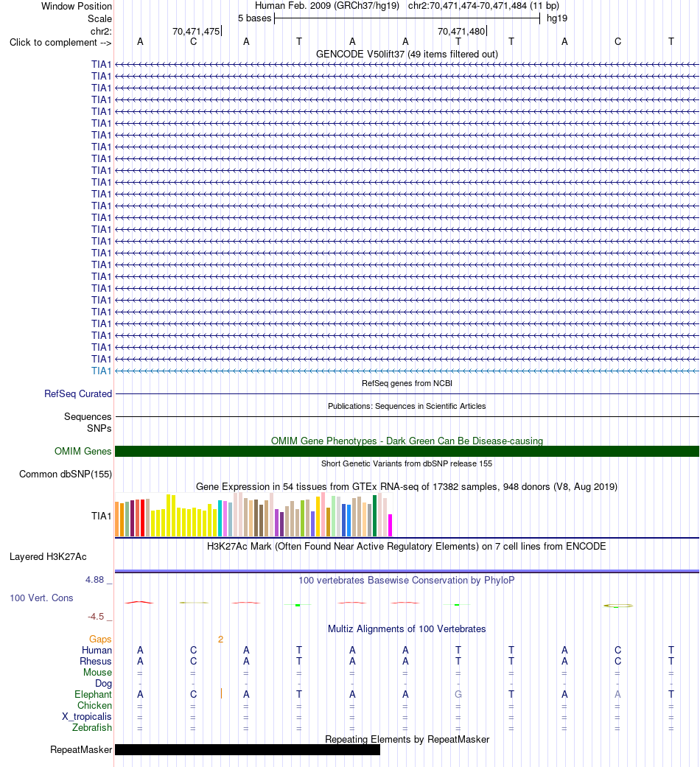Click the 'Click to complement -->' label
The width and height of the screenshot is (700, 767).
(x=60, y=43)
